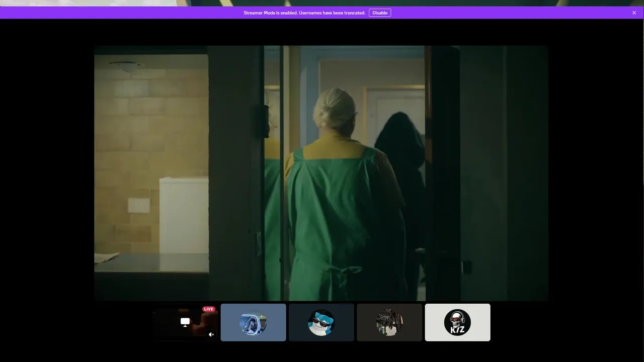Select the participant with the car mirror avatar

click(x=253, y=322)
